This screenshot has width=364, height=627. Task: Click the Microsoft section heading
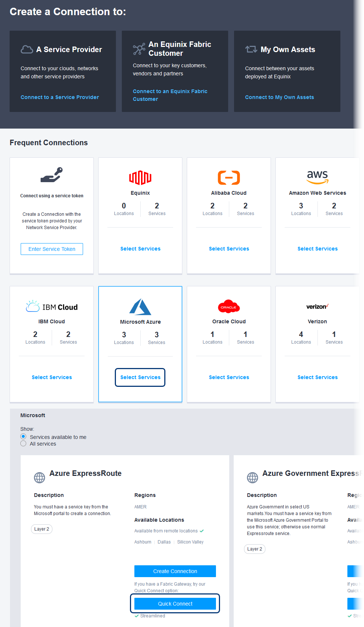[33, 415]
